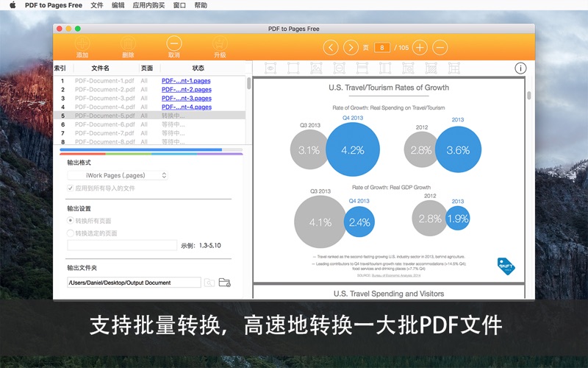The width and height of the screenshot is (588, 368).
Task: Go to next page with right arrow
Action: [x=351, y=48]
